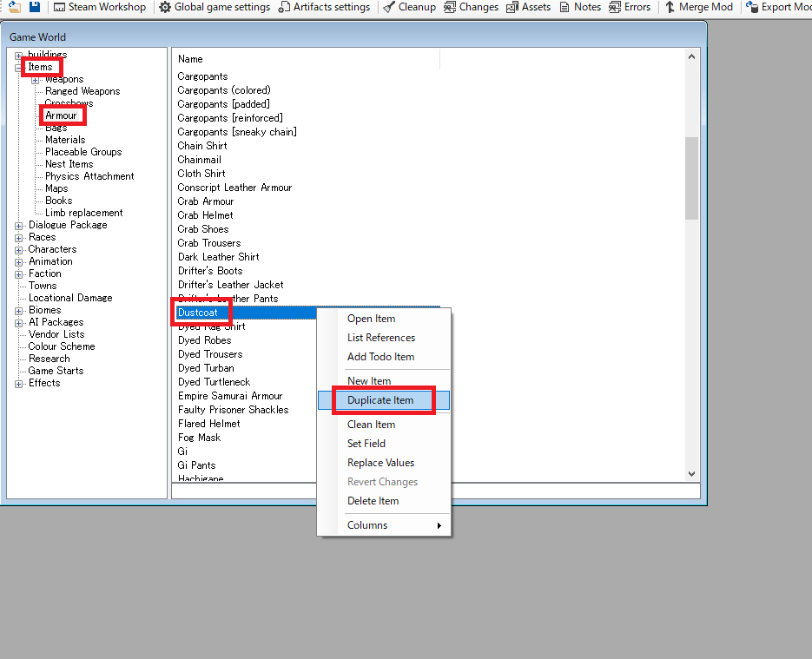Expand the Characters tree node
The width and height of the screenshot is (812, 659).
pos(18,250)
